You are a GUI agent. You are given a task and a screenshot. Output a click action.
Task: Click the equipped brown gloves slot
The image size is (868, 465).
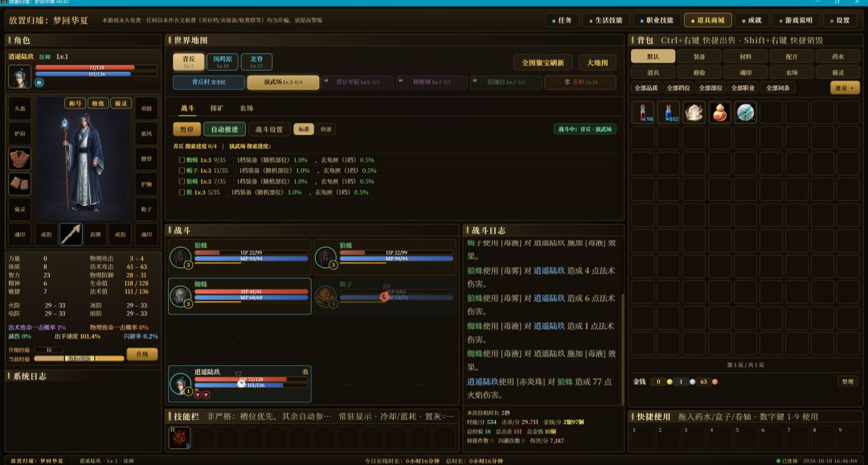[x=20, y=184]
